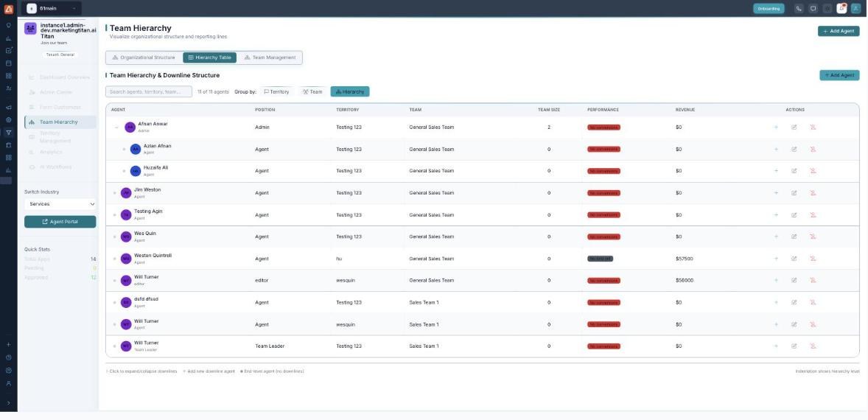Open Analytics in sidebar
Viewport: 868px width, 420px height.
click(x=60, y=153)
